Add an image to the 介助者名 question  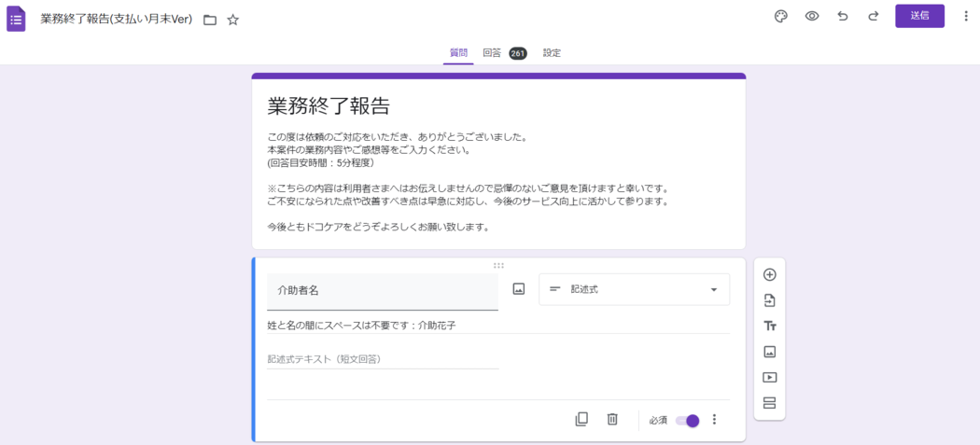click(519, 289)
